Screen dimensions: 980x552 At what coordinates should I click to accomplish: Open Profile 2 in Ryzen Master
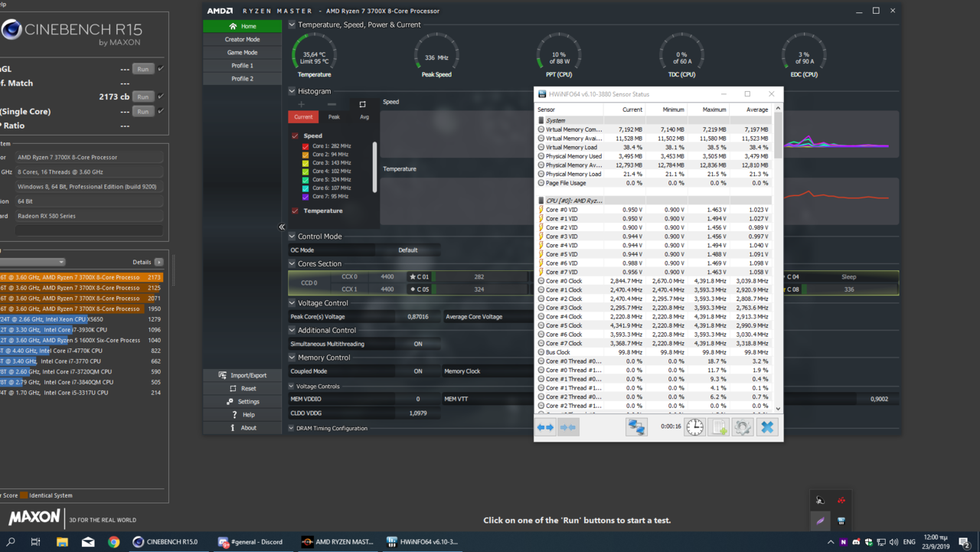242,78
